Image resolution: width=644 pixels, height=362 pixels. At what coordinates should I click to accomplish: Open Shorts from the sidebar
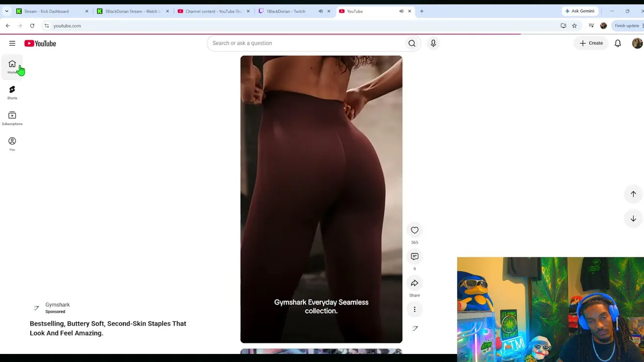[12, 93]
